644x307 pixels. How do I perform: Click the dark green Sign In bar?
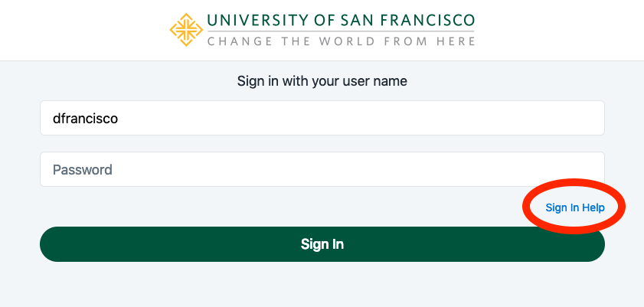[322, 244]
